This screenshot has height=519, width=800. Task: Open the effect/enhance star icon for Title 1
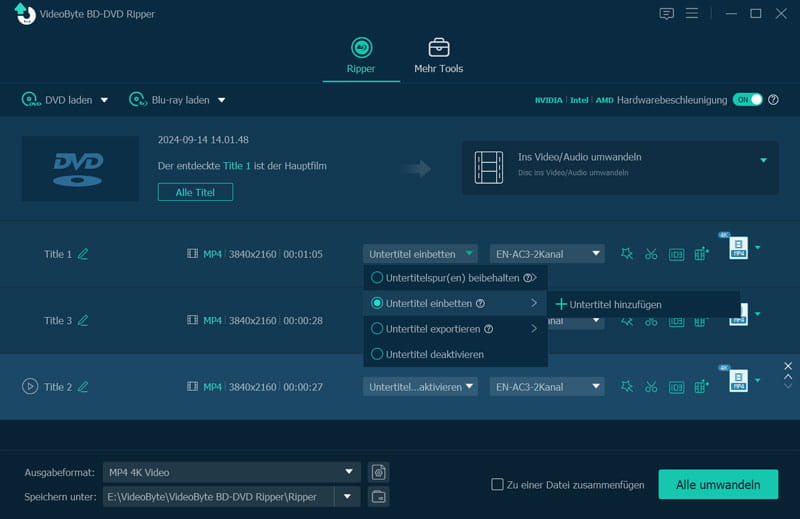point(627,254)
